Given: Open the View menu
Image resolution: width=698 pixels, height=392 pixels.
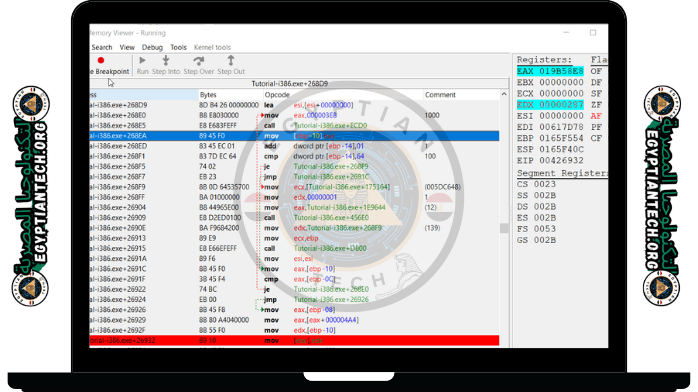Looking at the screenshot, I should [x=127, y=47].
